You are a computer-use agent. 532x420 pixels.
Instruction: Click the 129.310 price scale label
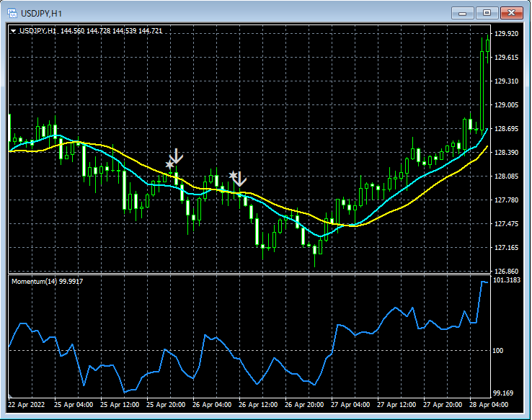coord(506,81)
